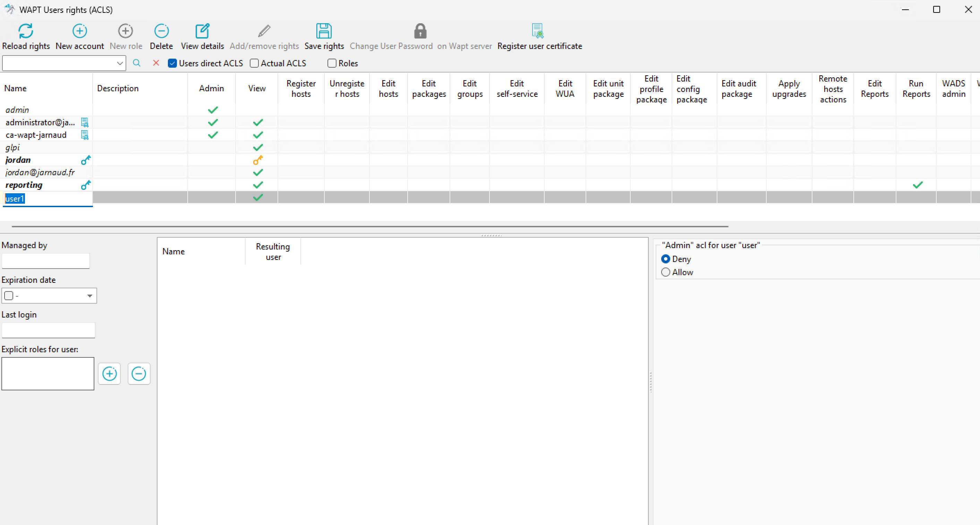Click the Edit packages column header

tap(429, 88)
